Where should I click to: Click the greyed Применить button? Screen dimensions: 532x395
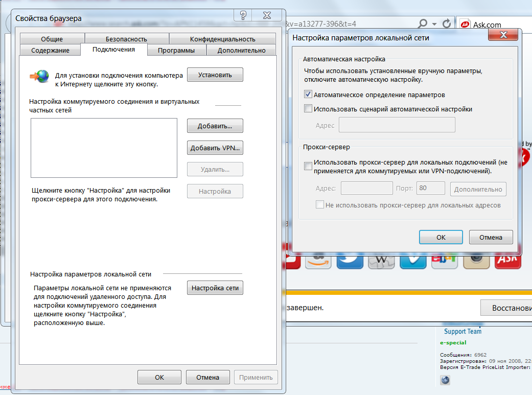click(x=256, y=377)
